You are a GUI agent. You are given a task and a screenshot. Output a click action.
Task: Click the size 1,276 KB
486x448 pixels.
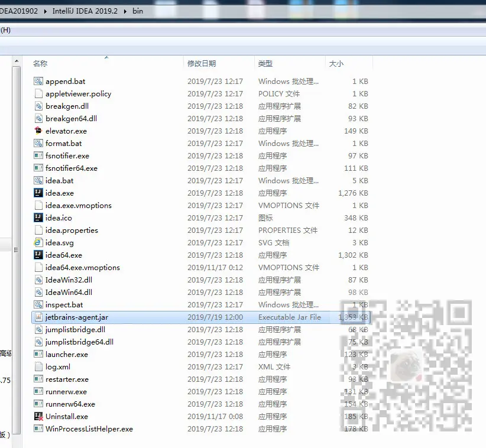[353, 193]
